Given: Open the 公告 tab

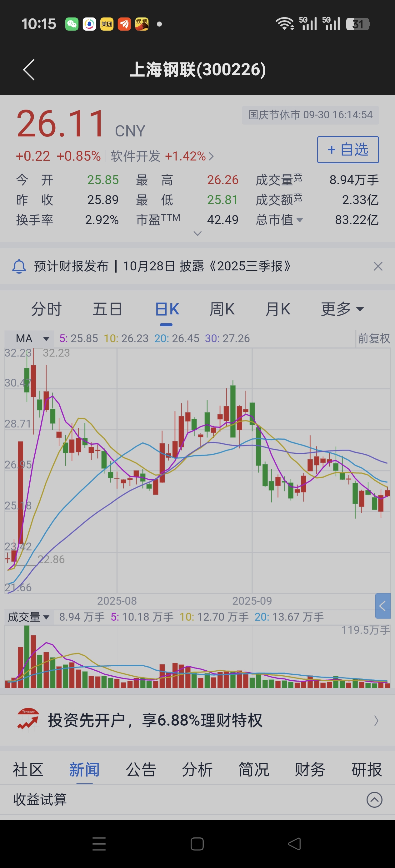Looking at the screenshot, I should pyautogui.click(x=141, y=770).
